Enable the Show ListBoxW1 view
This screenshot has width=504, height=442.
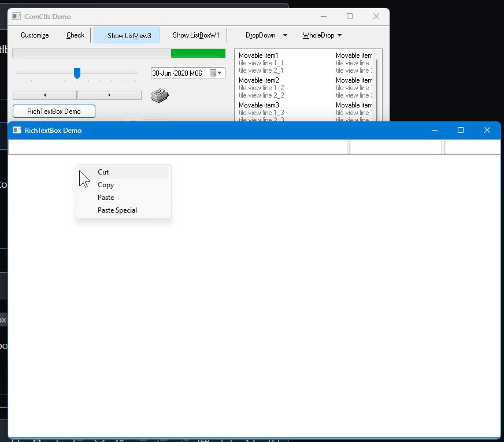(x=195, y=35)
